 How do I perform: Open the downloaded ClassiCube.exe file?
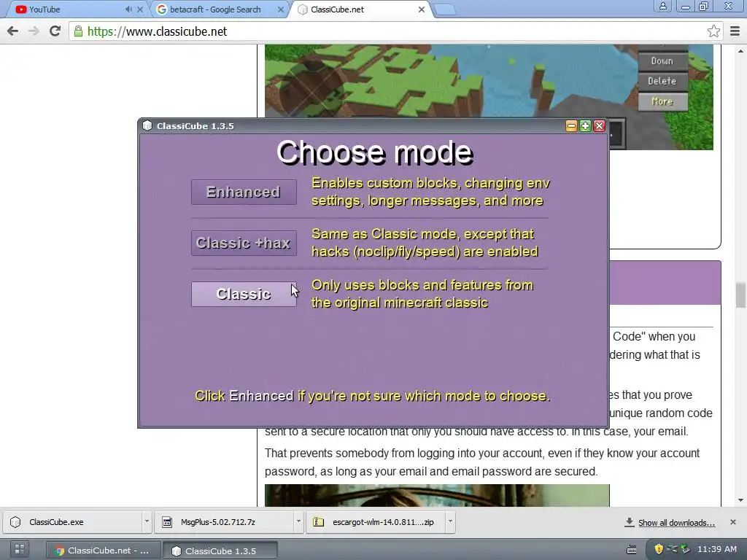tap(72, 522)
